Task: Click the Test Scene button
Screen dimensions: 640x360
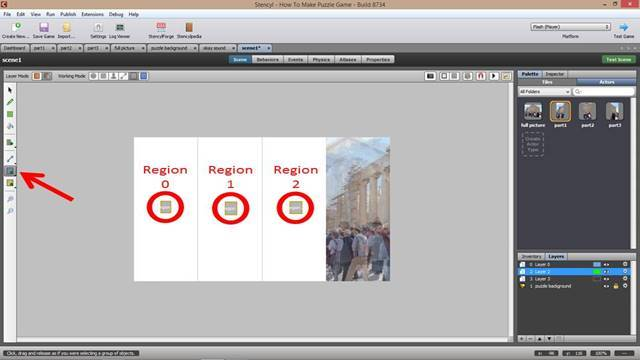Action: pos(618,60)
